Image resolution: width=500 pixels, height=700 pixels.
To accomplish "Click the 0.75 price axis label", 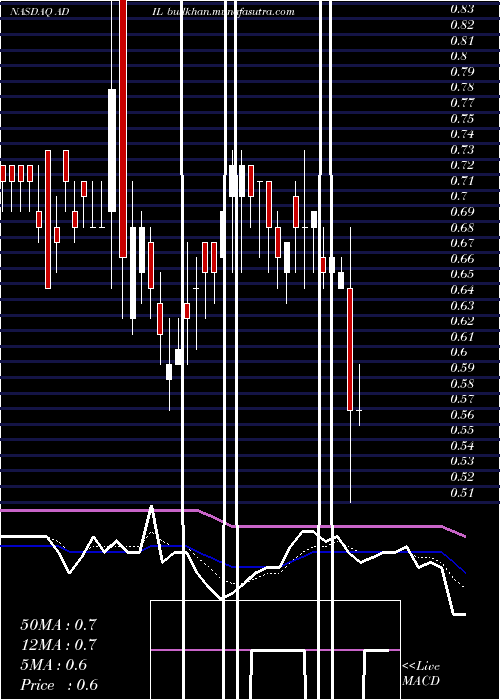I will tap(462, 118).
